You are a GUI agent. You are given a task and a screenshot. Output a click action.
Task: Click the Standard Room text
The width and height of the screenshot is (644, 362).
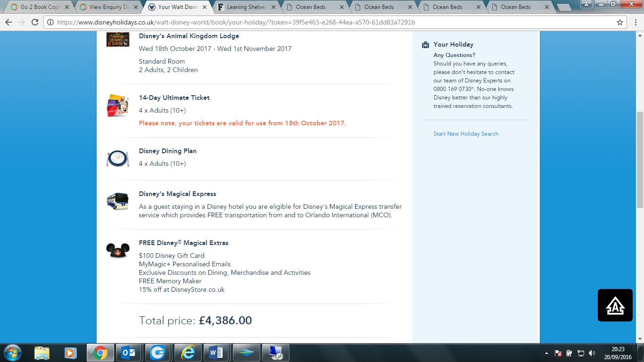[x=162, y=61]
